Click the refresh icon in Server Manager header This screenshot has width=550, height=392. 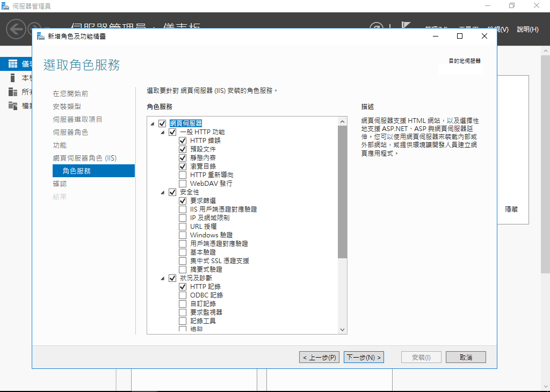click(x=377, y=28)
